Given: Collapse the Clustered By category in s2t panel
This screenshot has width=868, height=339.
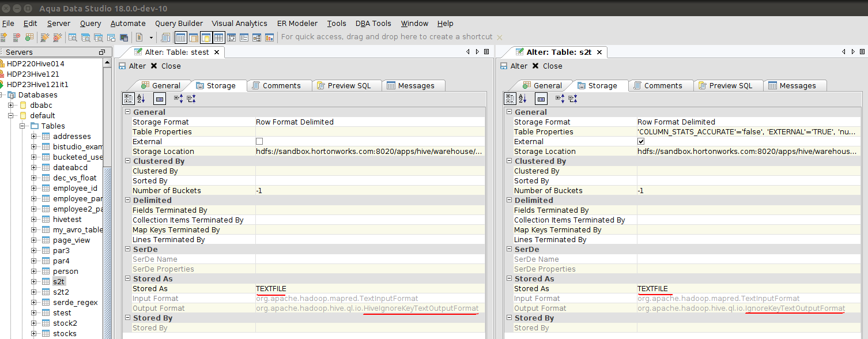Looking at the screenshot, I should 509,161.
